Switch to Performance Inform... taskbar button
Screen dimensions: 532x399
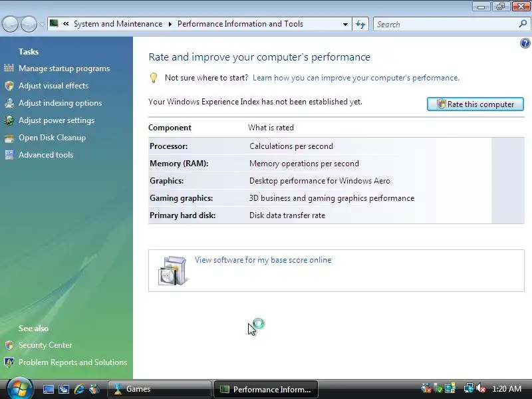click(x=266, y=389)
